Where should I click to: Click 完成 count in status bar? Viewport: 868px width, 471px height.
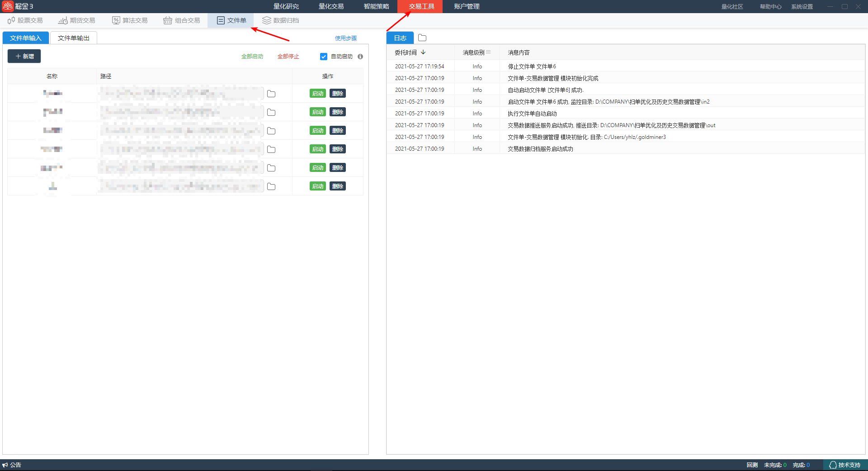(x=801, y=465)
